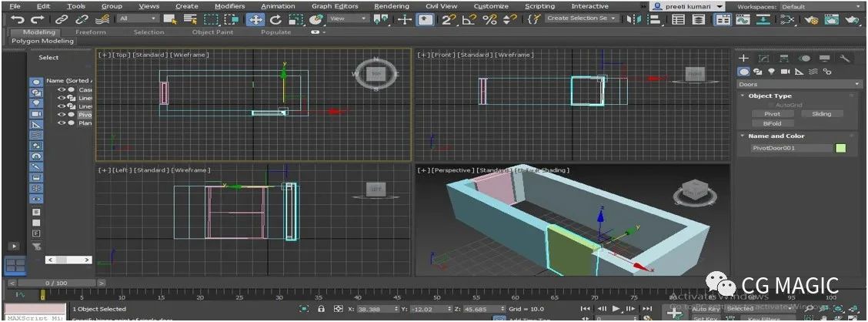Choose the Rectangular Selection Region icon

pyautogui.click(x=211, y=19)
